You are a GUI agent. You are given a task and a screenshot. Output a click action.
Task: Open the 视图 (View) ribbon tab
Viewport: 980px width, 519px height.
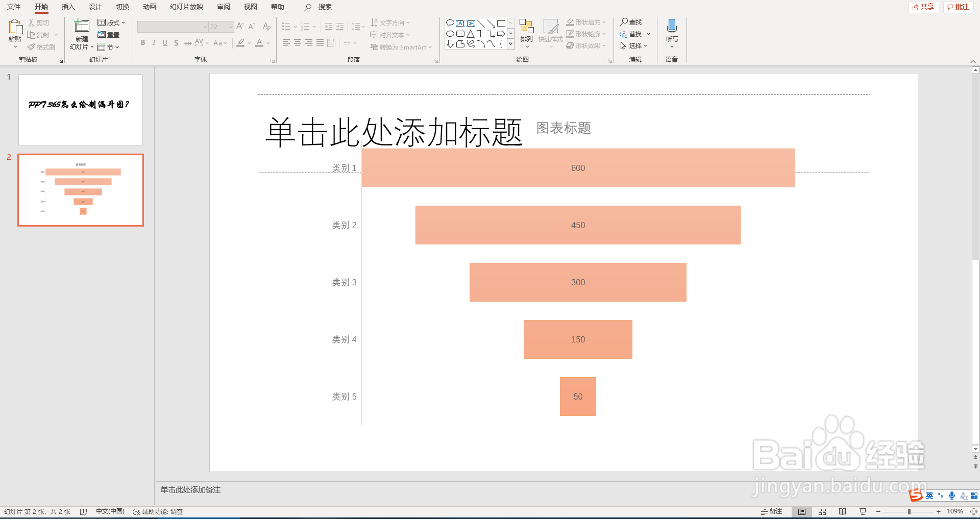point(250,7)
